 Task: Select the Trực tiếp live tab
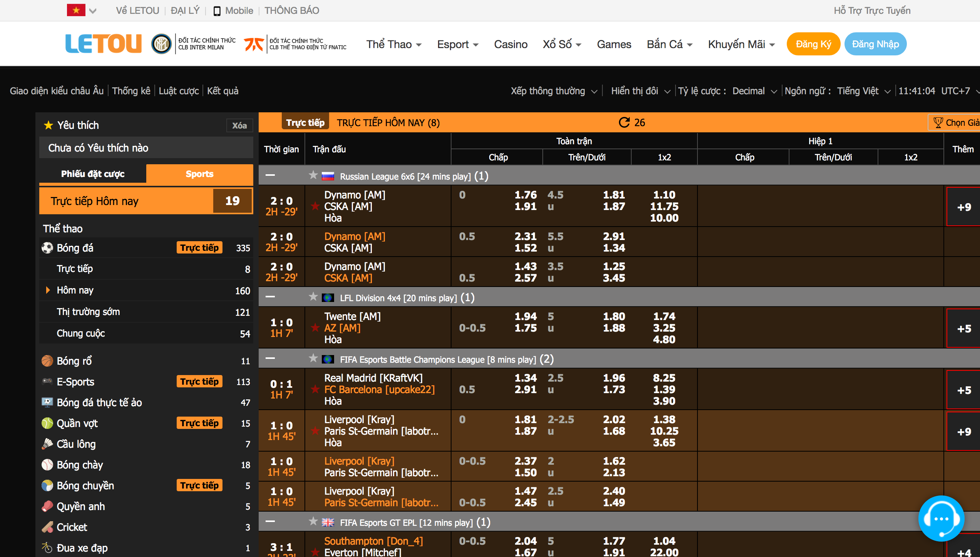[x=305, y=122]
